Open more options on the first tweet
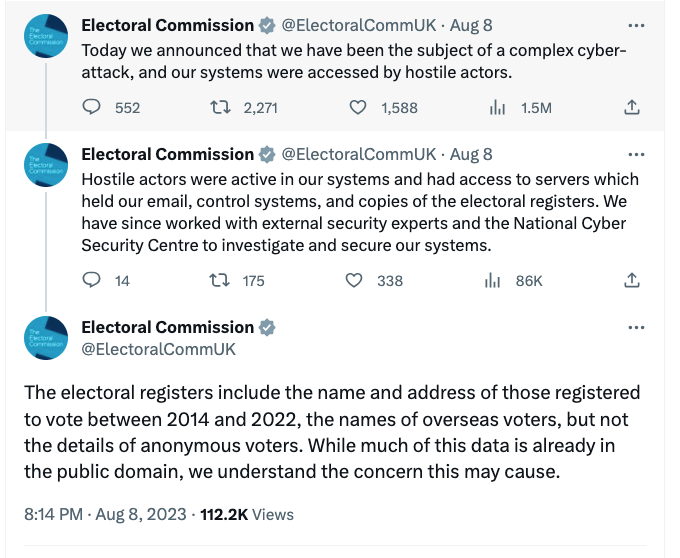Screen dimensions: 680x558 click(636, 25)
